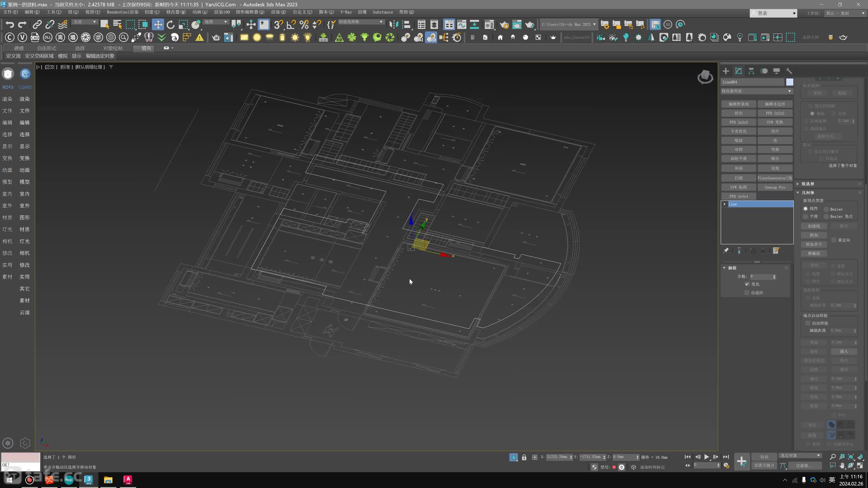This screenshot has width=868, height=488.
Task: Click the 编辑样条线 modifier button
Action: pyautogui.click(x=738, y=104)
